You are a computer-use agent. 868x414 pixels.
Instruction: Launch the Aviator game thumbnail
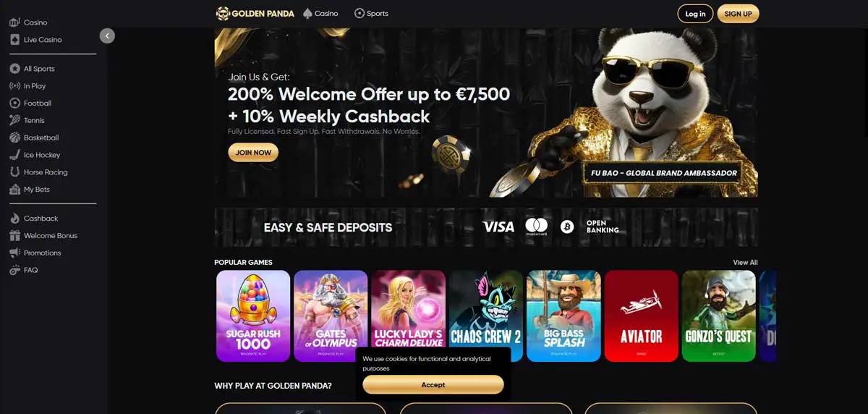(642, 316)
